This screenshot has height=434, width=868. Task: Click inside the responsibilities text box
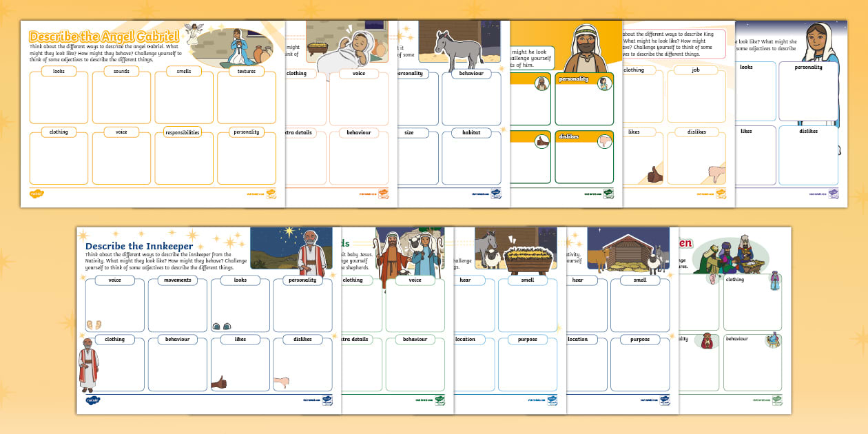(x=184, y=160)
